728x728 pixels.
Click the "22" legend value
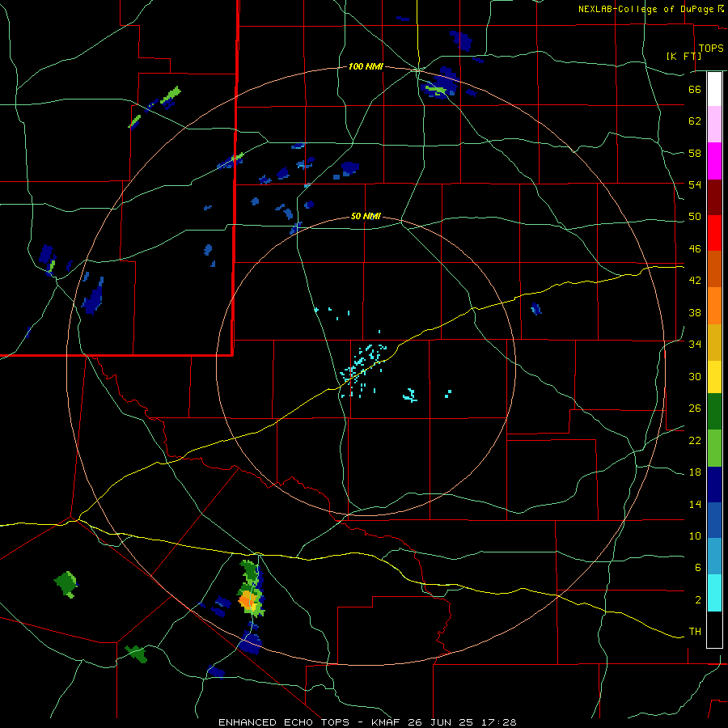tap(695, 440)
